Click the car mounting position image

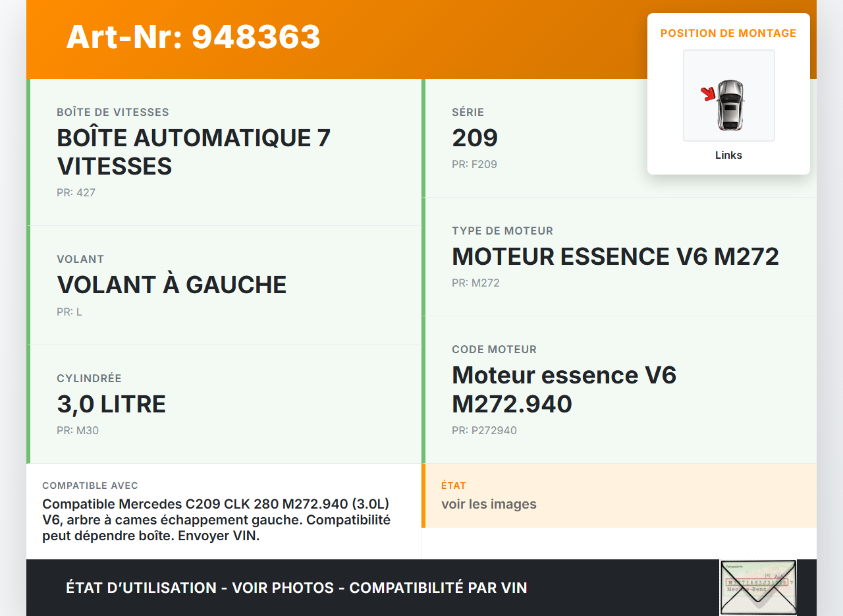point(728,96)
